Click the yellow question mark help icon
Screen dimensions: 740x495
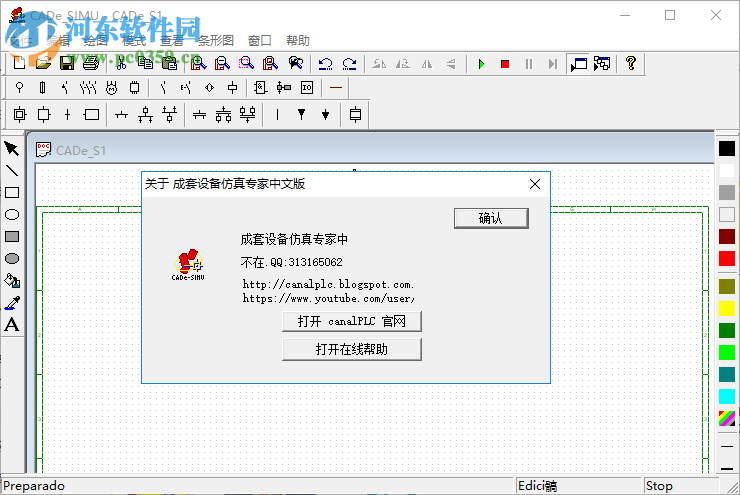point(631,63)
